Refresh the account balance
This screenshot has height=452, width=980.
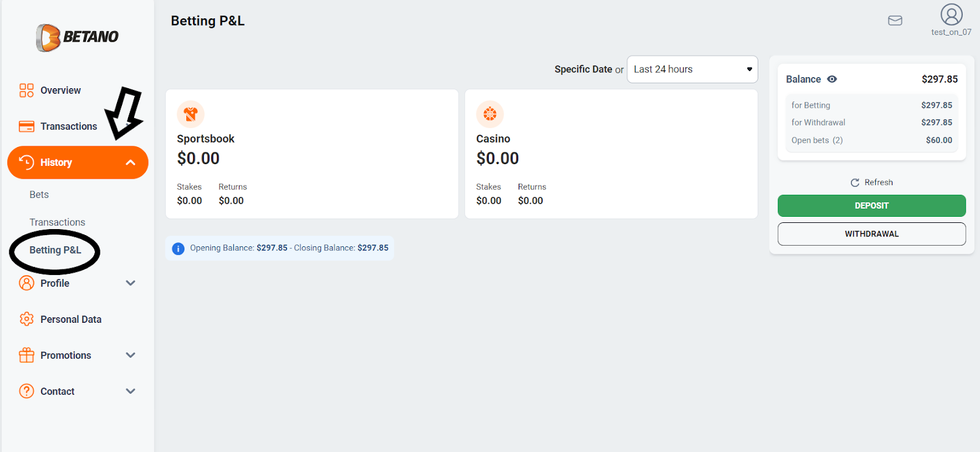tap(872, 183)
